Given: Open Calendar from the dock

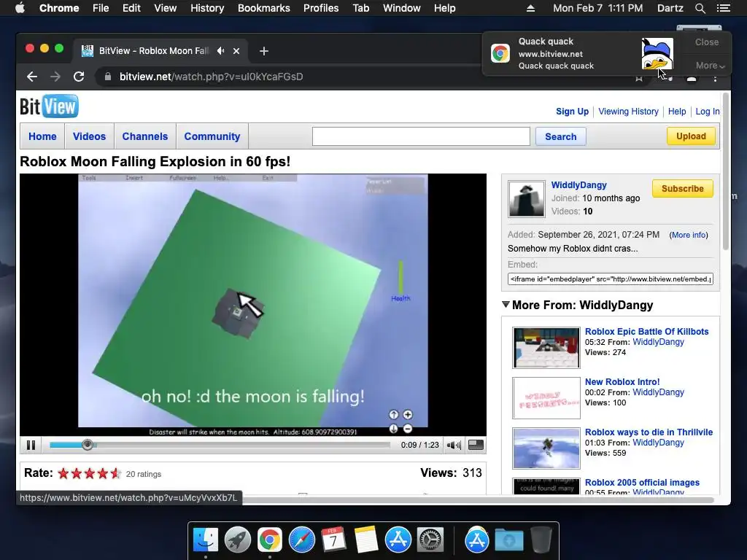Looking at the screenshot, I should coord(333,540).
